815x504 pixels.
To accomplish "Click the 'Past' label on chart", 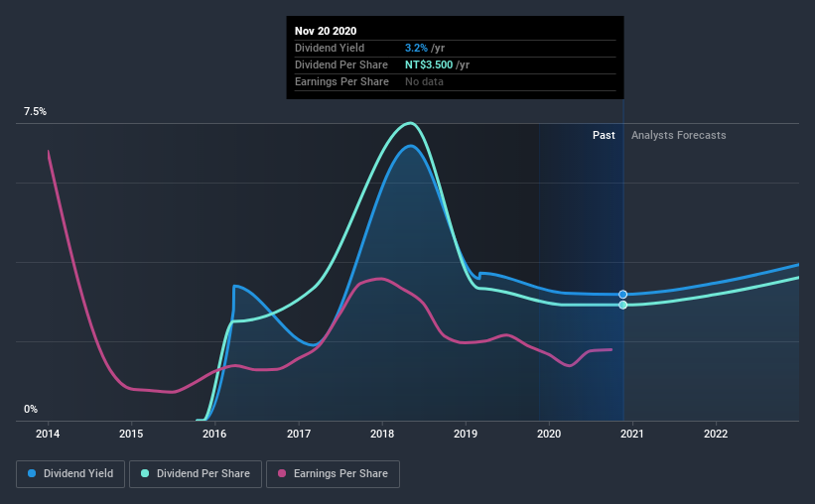I will click(604, 135).
